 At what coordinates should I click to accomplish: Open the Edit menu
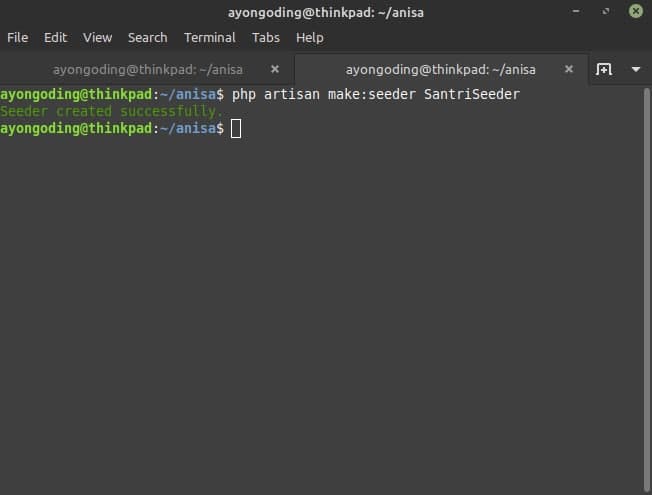pyautogui.click(x=55, y=38)
